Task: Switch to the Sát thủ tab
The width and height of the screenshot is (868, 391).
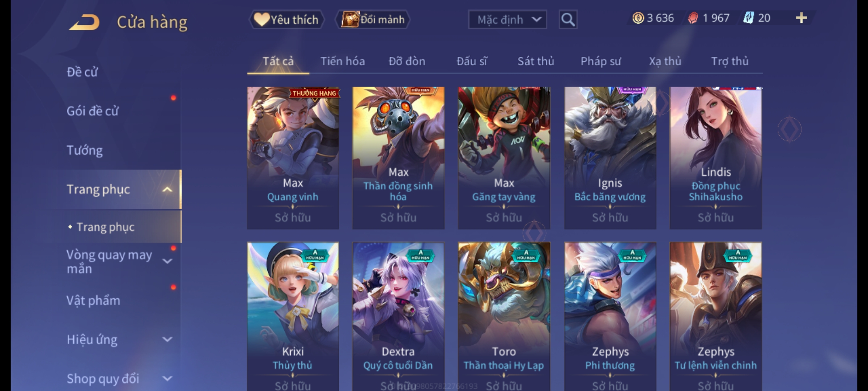Action: [536, 61]
